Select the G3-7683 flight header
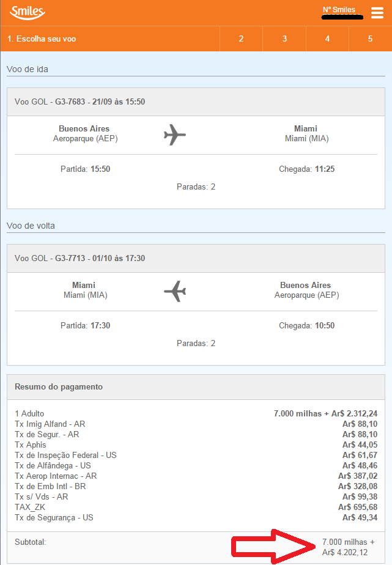The width and height of the screenshot is (392, 565). (x=196, y=102)
